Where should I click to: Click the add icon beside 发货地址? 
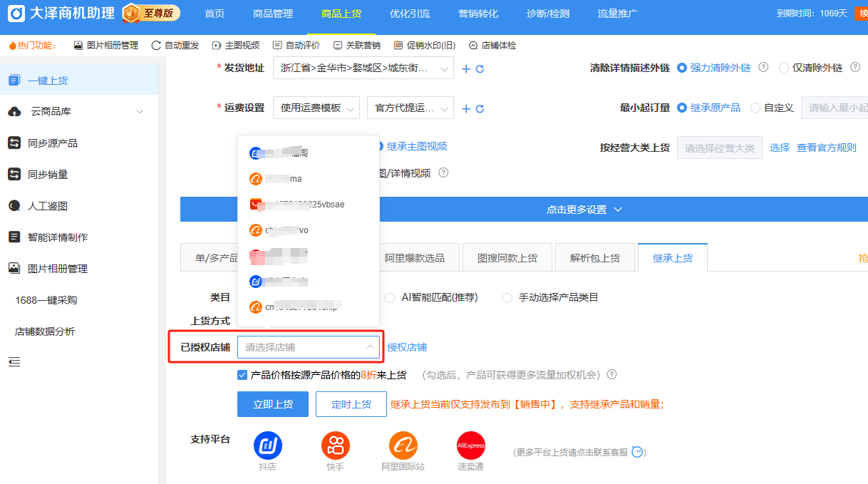[x=466, y=68]
